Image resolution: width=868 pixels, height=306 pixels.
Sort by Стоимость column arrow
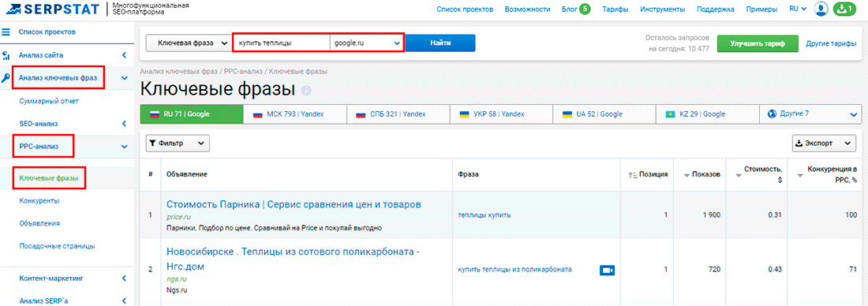tap(738, 175)
